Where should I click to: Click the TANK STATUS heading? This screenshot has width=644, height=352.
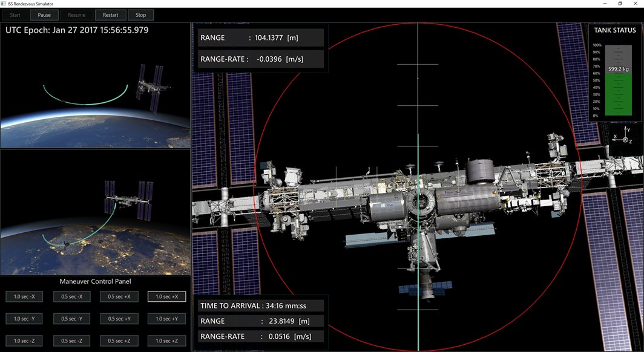[x=615, y=30]
